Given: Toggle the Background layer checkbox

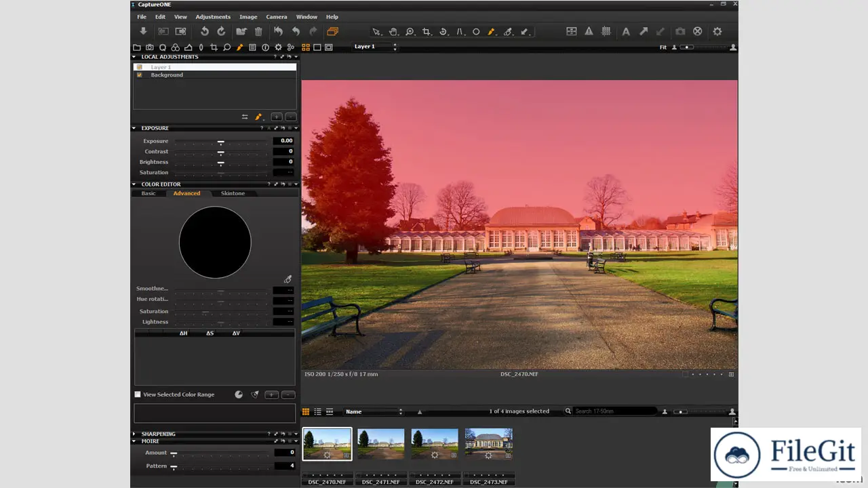Looking at the screenshot, I should [x=140, y=75].
